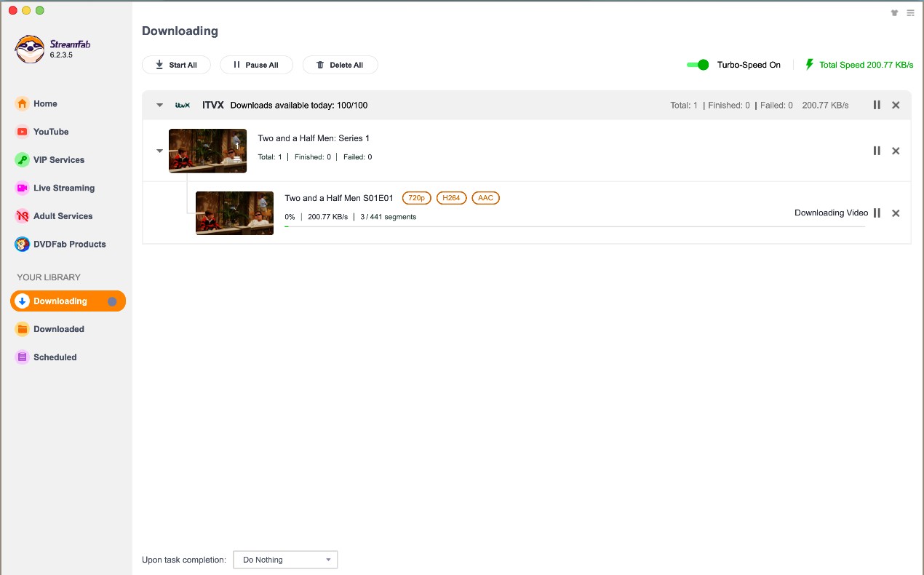Open the Upon task completion dropdown

[x=285, y=560]
